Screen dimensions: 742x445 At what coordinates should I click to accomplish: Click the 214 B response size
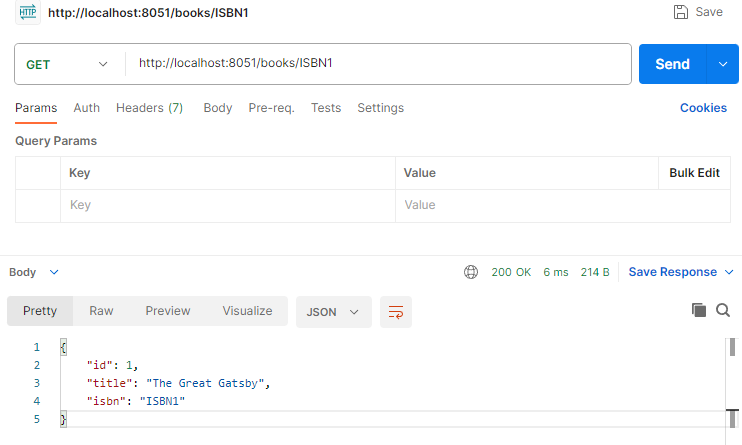click(x=595, y=272)
